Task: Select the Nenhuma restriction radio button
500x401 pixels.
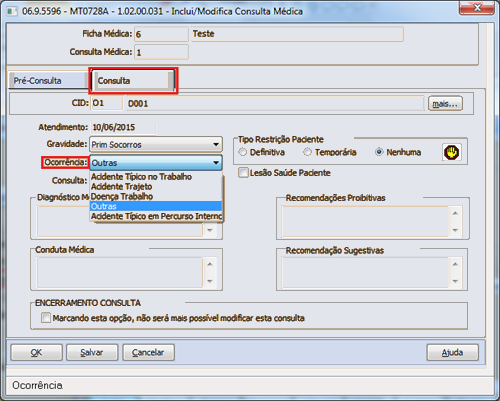Action: click(379, 152)
